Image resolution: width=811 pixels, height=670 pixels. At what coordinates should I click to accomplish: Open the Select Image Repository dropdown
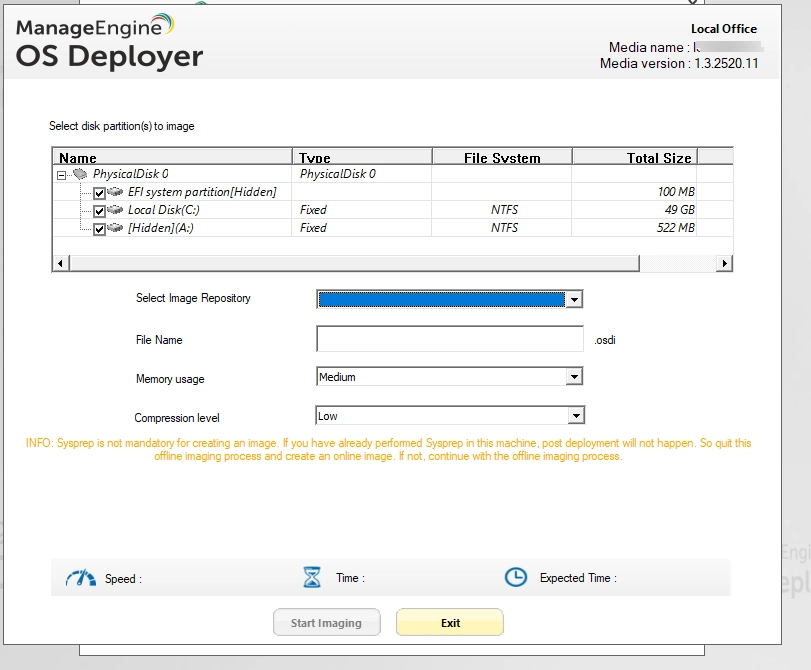click(x=574, y=299)
